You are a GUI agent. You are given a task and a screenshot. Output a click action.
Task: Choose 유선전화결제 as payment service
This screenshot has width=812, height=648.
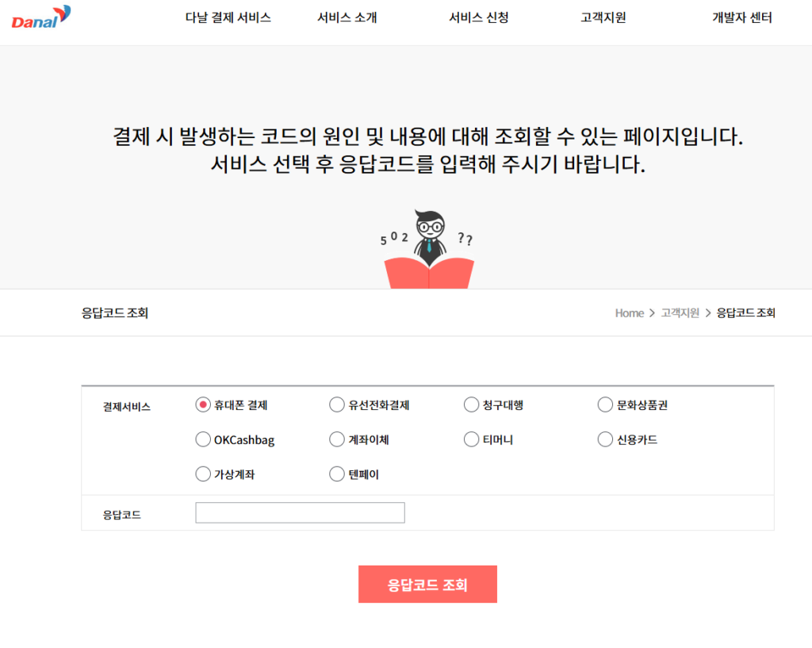coord(337,405)
